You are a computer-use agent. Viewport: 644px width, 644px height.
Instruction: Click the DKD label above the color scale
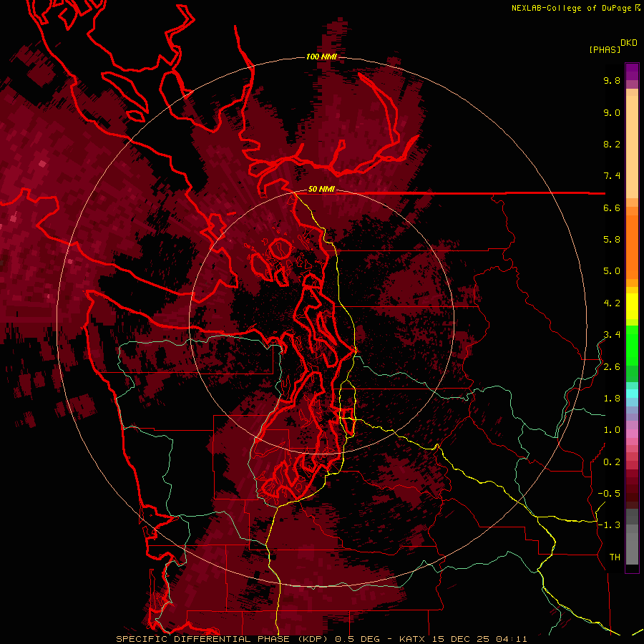pos(629,43)
